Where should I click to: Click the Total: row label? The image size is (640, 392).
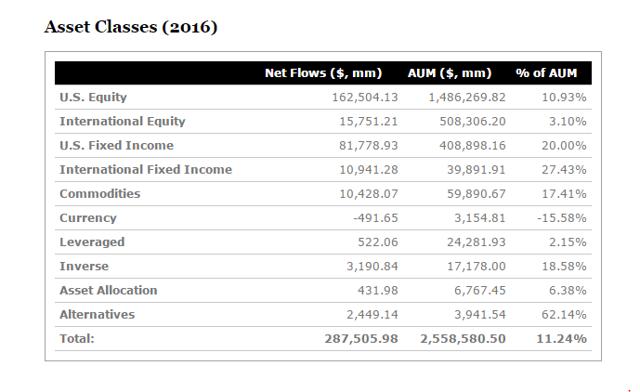pos(77,338)
